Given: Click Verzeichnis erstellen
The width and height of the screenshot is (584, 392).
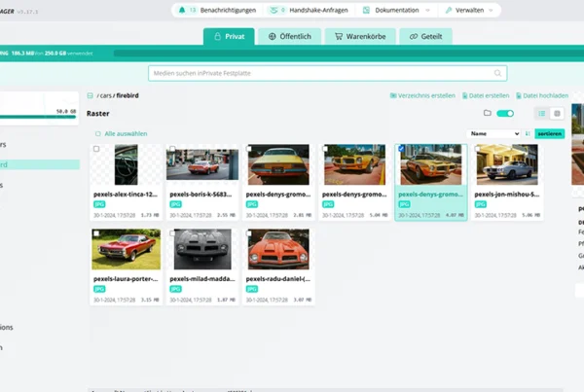Looking at the screenshot, I should tap(422, 95).
